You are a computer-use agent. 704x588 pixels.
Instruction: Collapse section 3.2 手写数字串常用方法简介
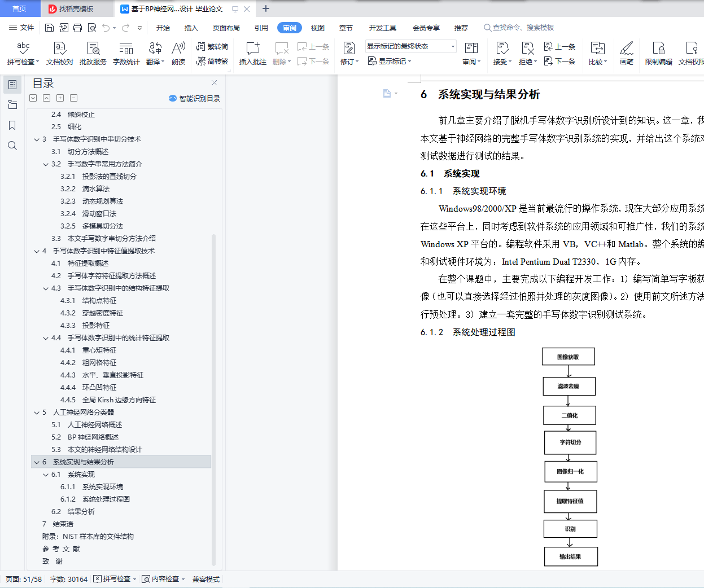click(46, 164)
